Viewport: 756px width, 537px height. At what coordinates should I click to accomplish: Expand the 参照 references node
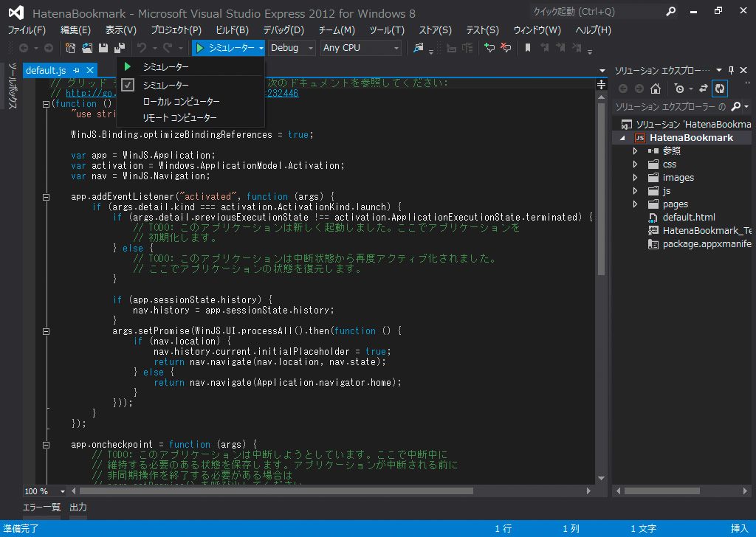coord(635,151)
